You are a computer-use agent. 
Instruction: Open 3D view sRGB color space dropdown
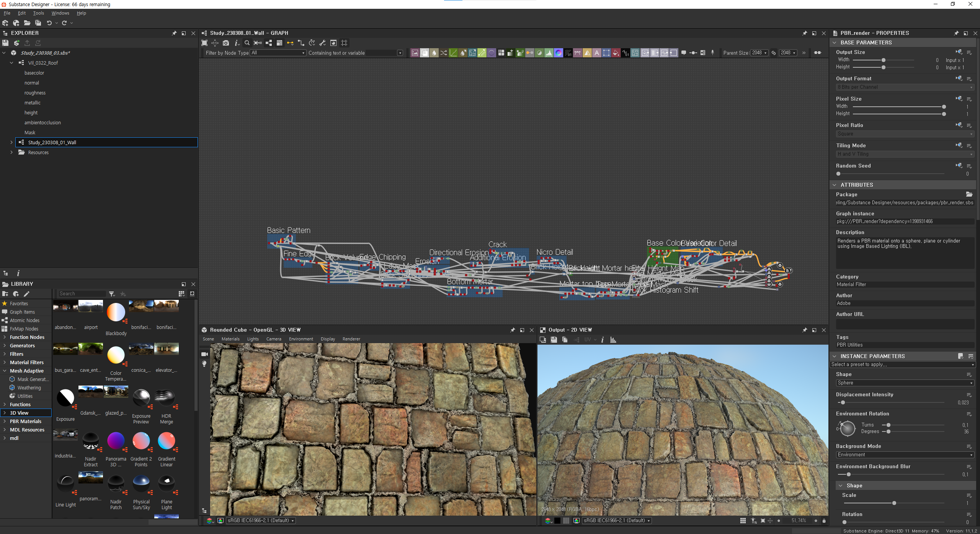[x=261, y=521]
